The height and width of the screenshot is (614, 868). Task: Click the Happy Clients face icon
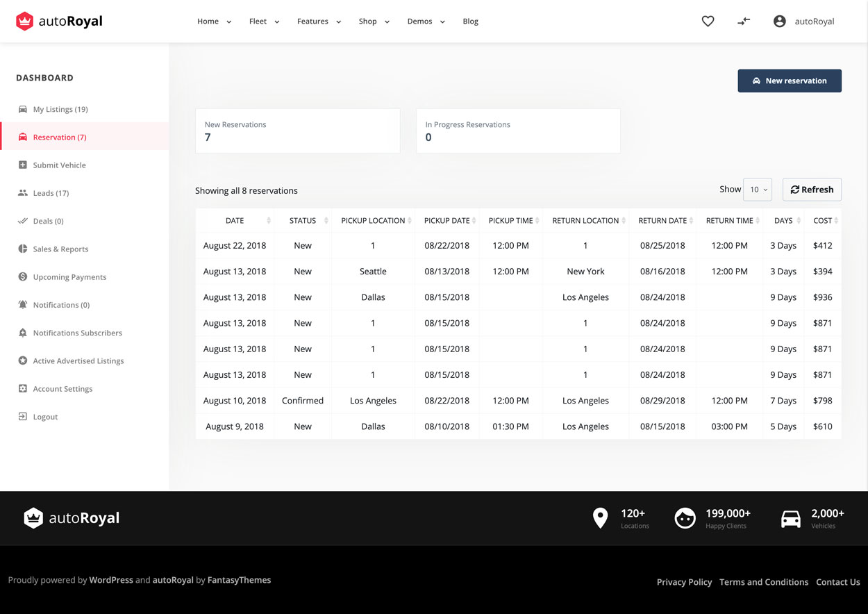point(685,518)
